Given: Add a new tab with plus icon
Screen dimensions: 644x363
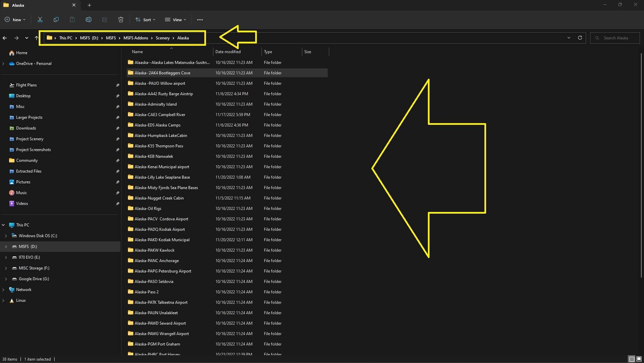Looking at the screenshot, I should click(89, 5).
